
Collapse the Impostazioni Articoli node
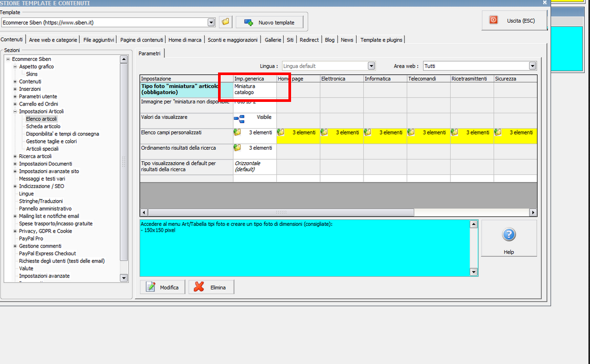[15, 111]
